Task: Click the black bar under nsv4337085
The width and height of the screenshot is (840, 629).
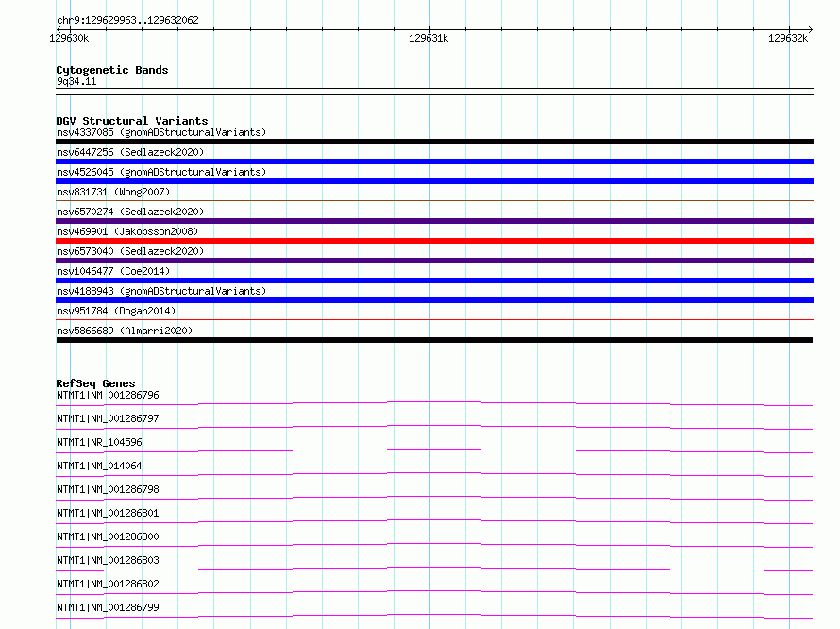Action: [434, 142]
